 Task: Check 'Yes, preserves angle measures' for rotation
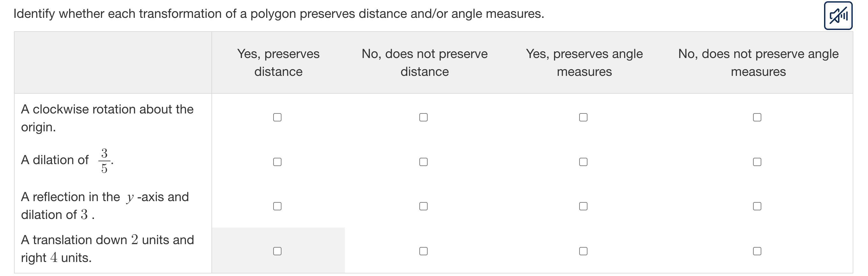pos(583,117)
